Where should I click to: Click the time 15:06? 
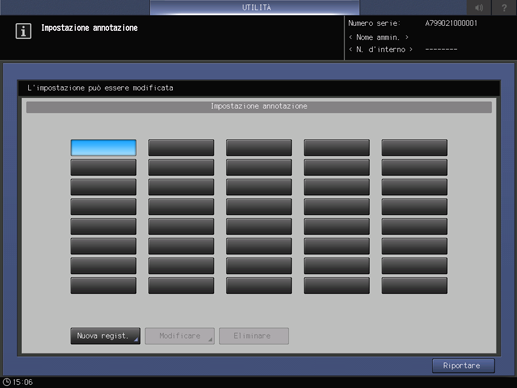point(23,382)
